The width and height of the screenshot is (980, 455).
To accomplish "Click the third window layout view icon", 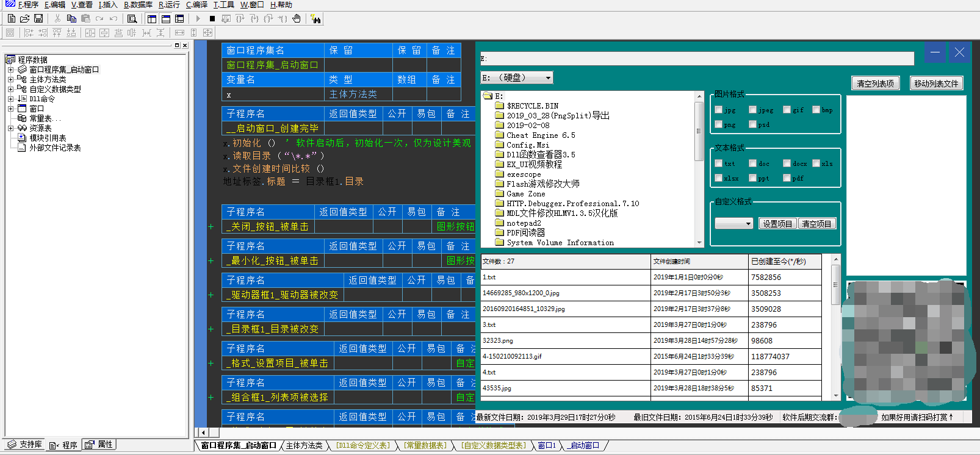I will pos(179,19).
